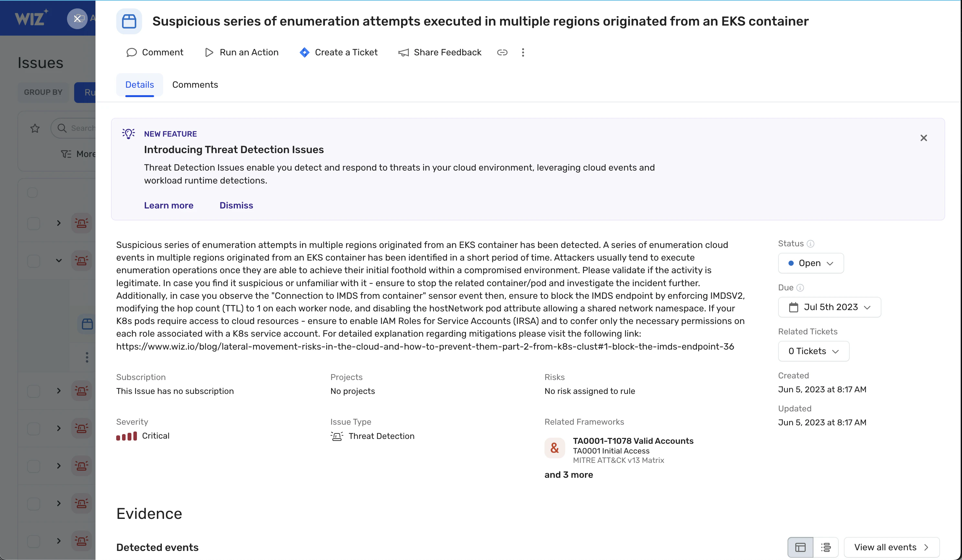962x560 pixels.
Task: Click the MITRE ATT&CK TA0001-T1078 framework link
Action: tap(633, 441)
